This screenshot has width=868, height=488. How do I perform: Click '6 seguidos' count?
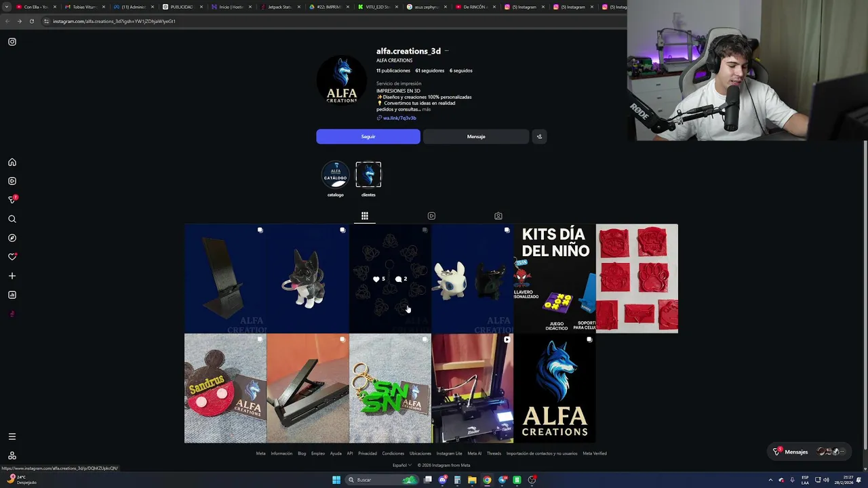point(461,70)
